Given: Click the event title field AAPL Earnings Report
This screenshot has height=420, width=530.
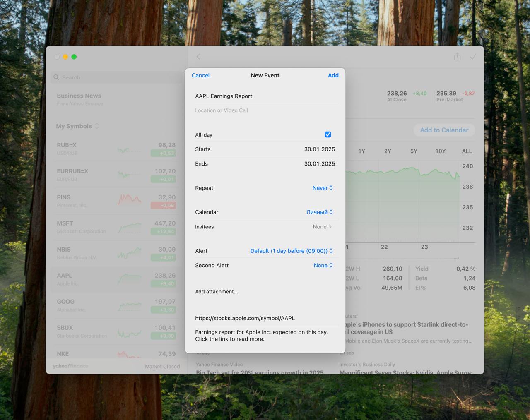Looking at the screenshot, I should click(x=267, y=96).
